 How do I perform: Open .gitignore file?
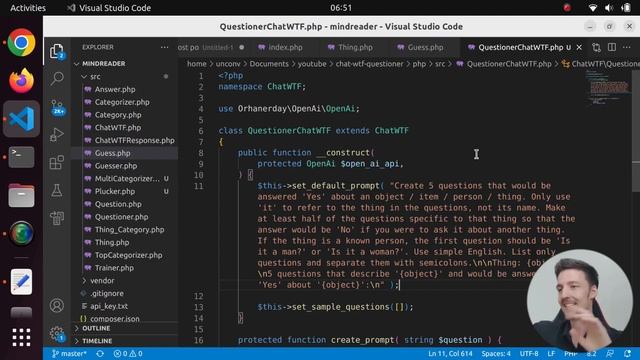tap(107, 293)
